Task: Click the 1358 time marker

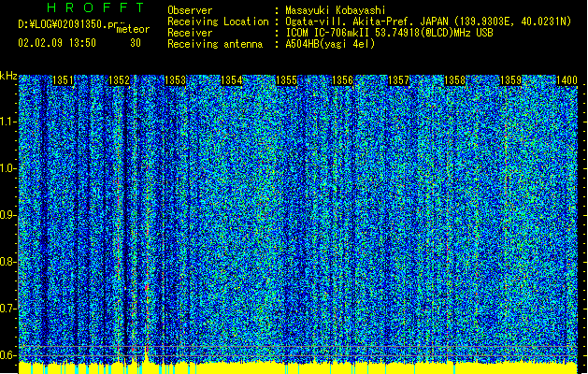Action: (x=454, y=80)
